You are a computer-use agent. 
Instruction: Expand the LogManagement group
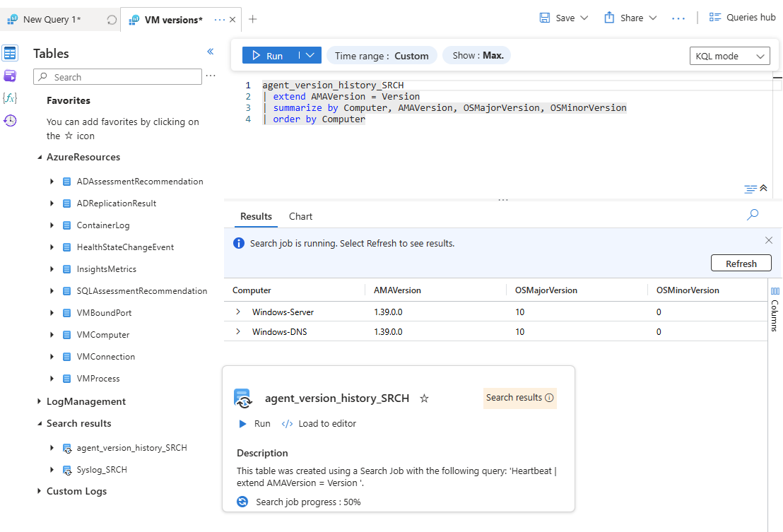(x=40, y=401)
